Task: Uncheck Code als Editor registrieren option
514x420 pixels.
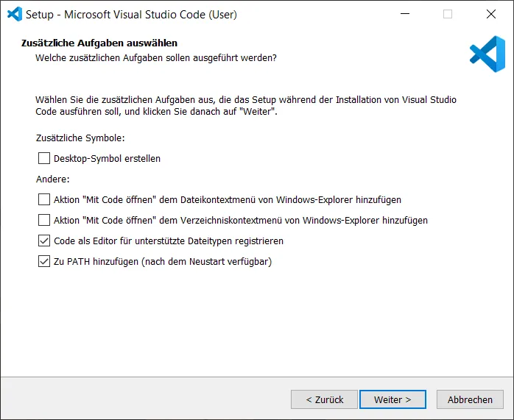Action: click(x=44, y=241)
